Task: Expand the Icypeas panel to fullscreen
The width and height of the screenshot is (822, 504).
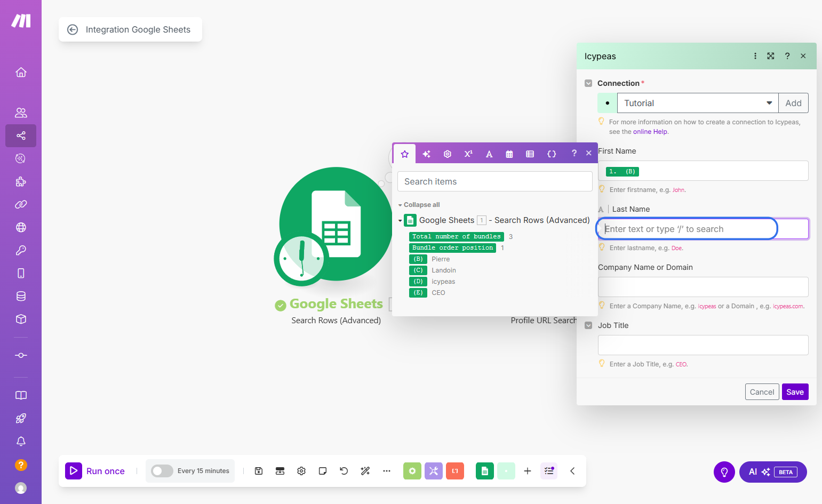Action: point(771,56)
